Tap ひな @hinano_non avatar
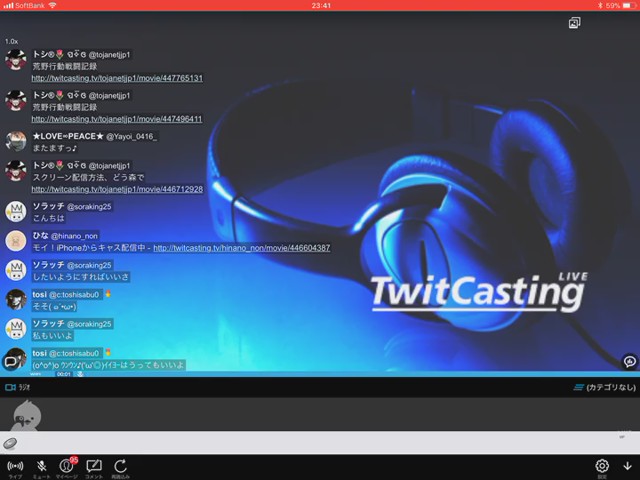The height and width of the screenshot is (480, 640). click(x=16, y=241)
